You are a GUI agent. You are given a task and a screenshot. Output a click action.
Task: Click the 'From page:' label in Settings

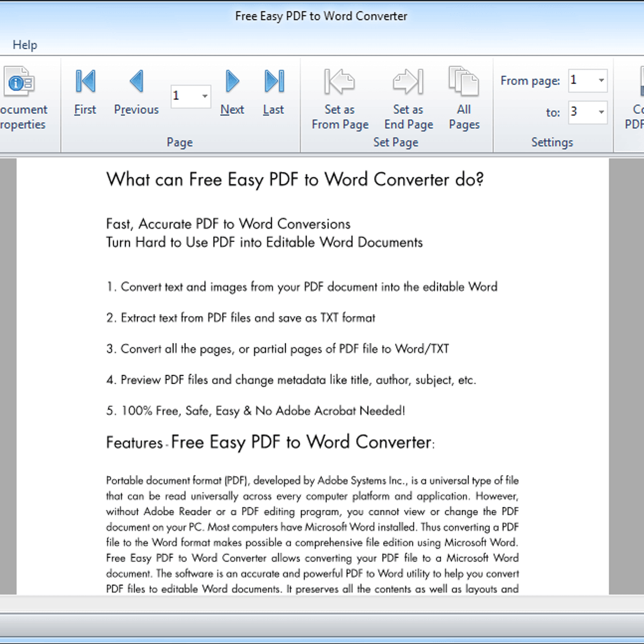click(x=530, y=81)
